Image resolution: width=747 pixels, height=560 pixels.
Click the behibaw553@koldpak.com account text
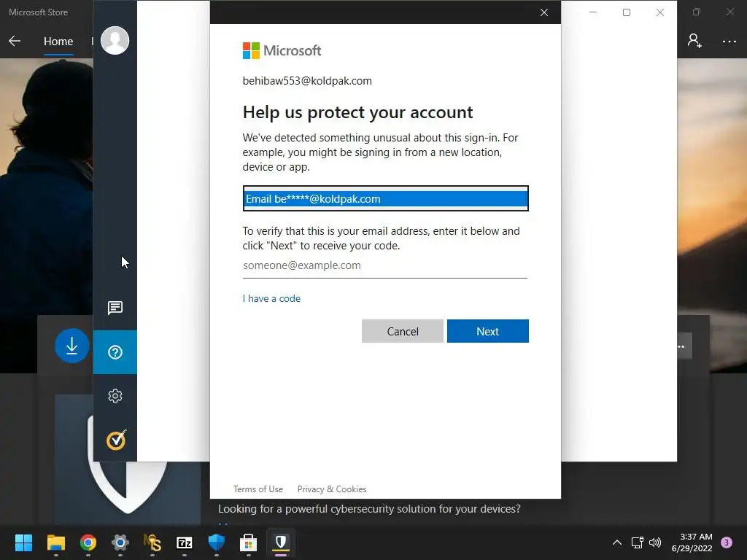(307, 81)
